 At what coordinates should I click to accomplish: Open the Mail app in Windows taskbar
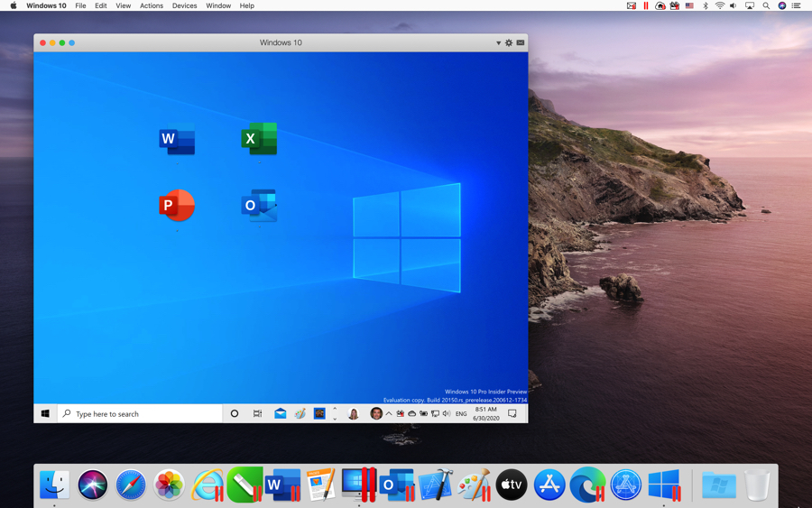(x=281, y=414)
